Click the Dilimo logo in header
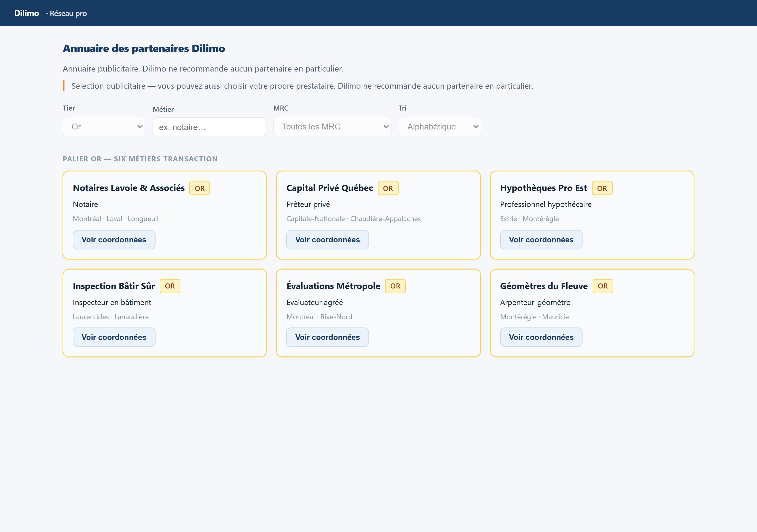The width and height of the screenshot is (757, 532). tap(27, 13)
